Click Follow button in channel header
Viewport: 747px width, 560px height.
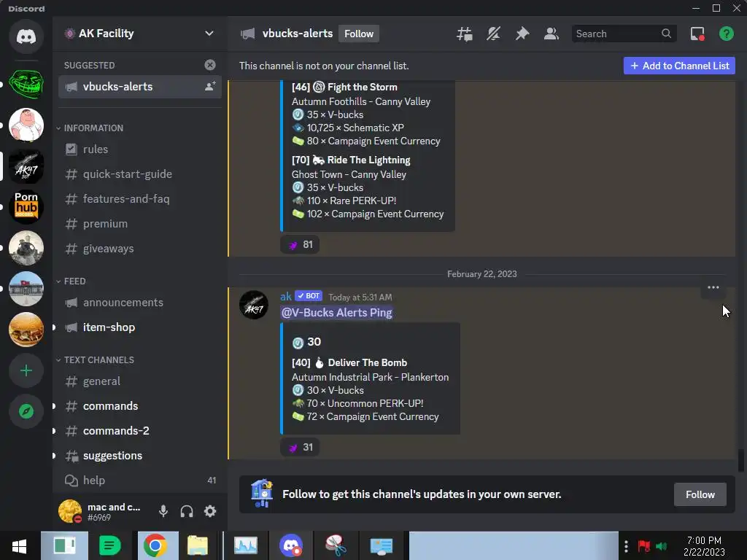[359, 34]
